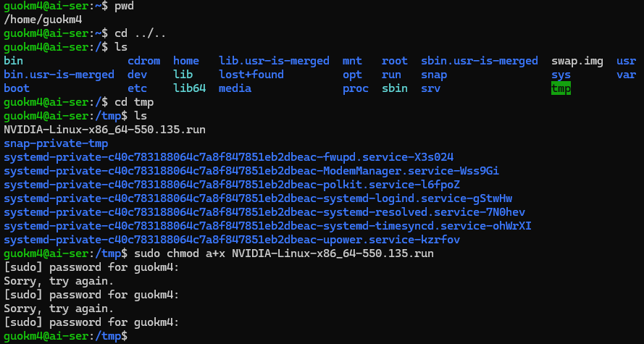Screen dimensions: 644x344
Task: Select the media directory name
Action: coord(235,88)
